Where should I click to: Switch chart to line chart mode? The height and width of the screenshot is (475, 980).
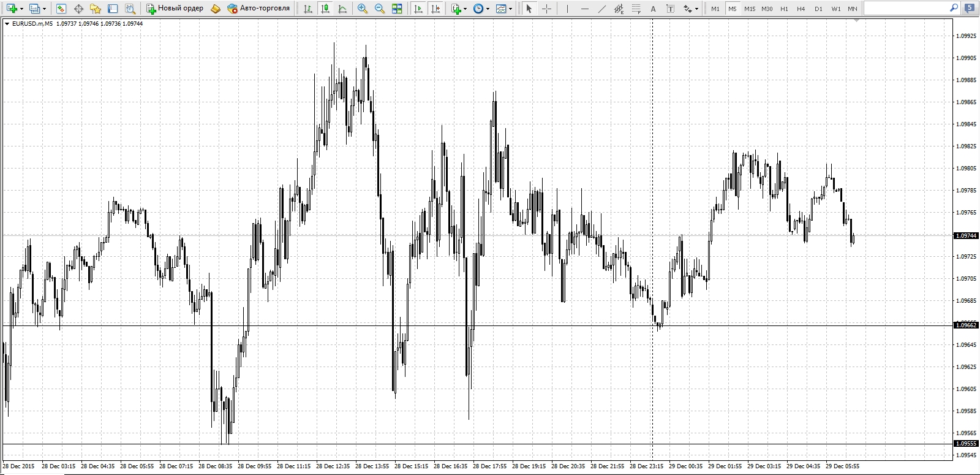pyautogui.click(x=342, y=9)
